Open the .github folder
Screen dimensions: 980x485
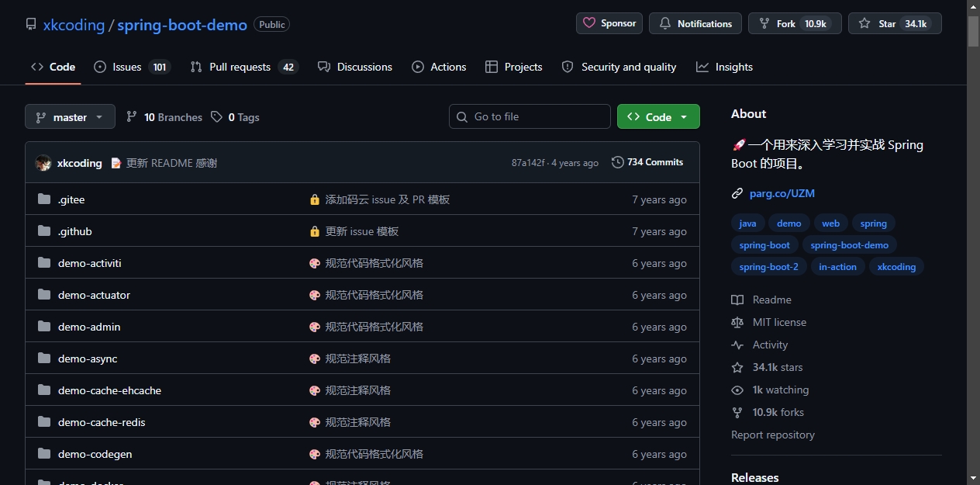(75, 231)
